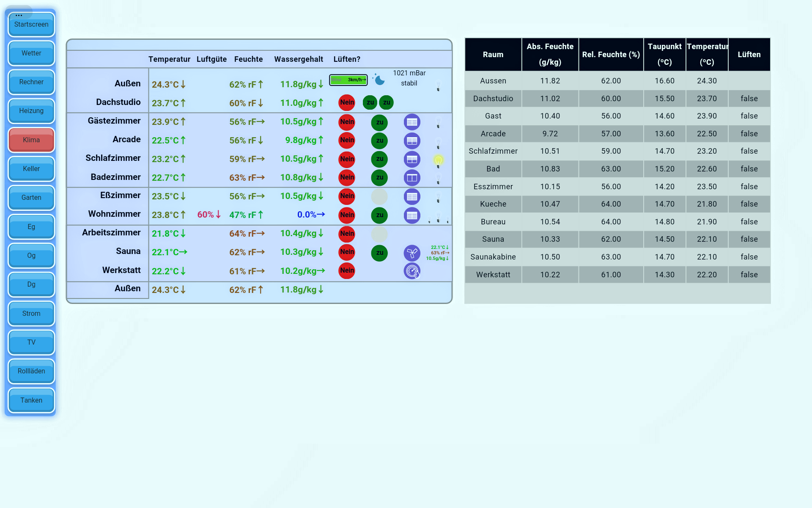Turn off the lit Schlafzimmer light bulb

click(x=439, y=160)
